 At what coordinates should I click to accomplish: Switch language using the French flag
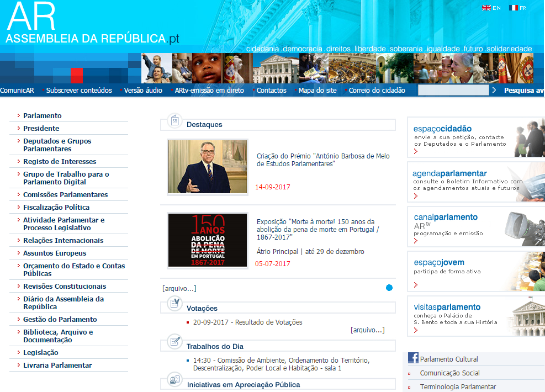tap(514, 8)
